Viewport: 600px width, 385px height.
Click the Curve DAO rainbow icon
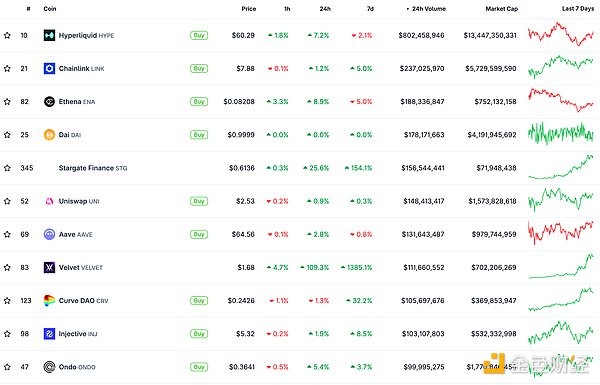49,300
